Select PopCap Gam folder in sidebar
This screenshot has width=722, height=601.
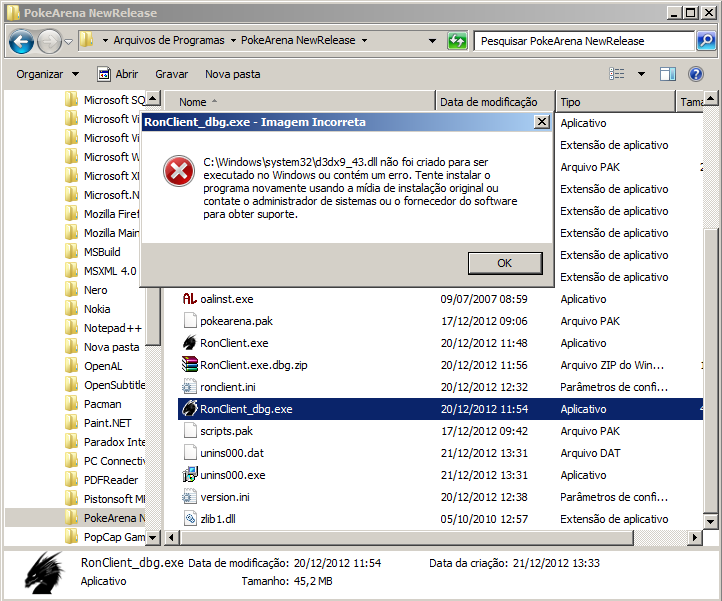click(x=105, y=537)
